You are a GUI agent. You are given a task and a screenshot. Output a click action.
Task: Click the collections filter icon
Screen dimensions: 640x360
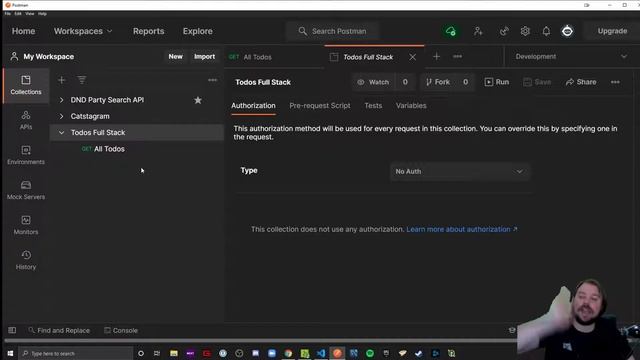coord(82,80)
